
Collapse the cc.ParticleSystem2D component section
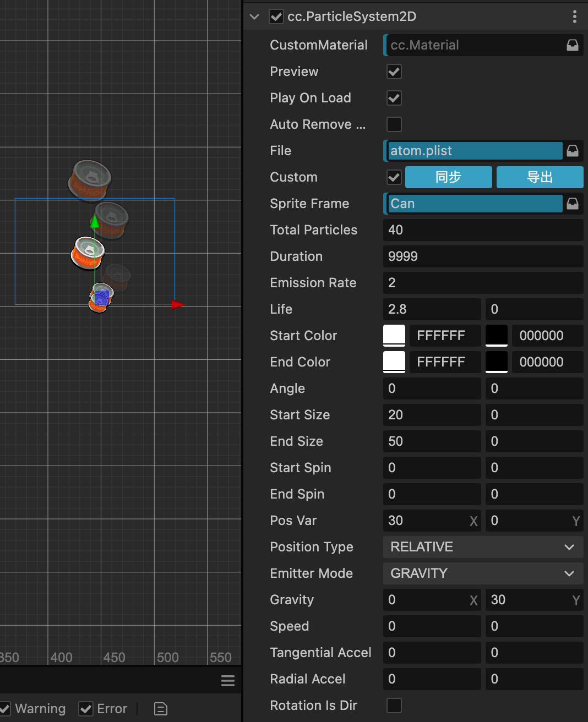(x=254, y=17)
